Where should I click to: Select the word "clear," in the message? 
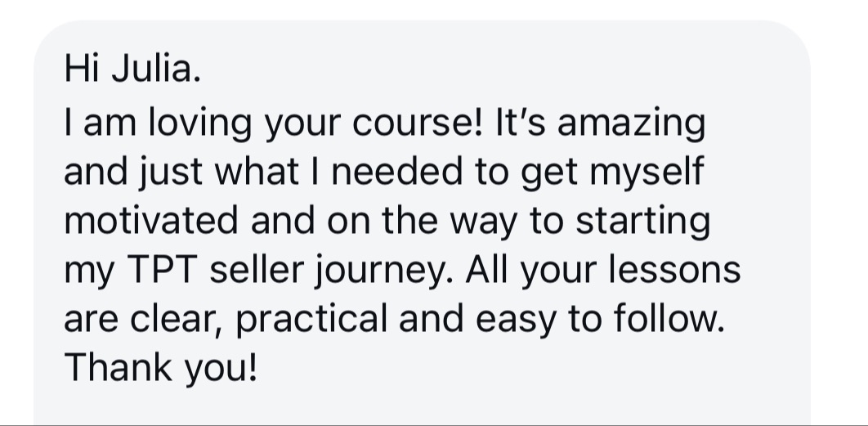[176, 320]
